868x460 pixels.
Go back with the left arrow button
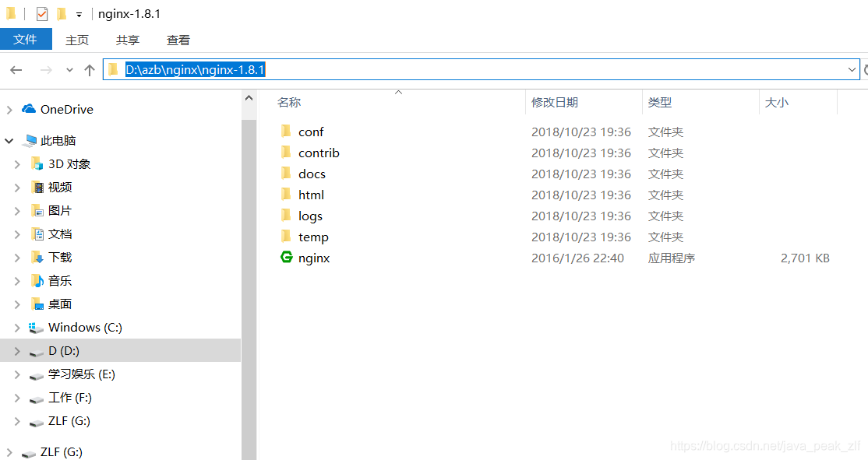[16, 70]
